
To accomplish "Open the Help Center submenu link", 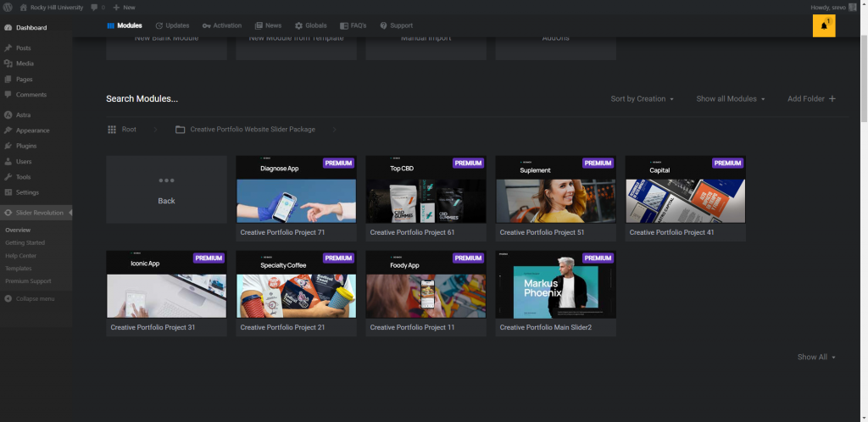I will pos(20,256).
